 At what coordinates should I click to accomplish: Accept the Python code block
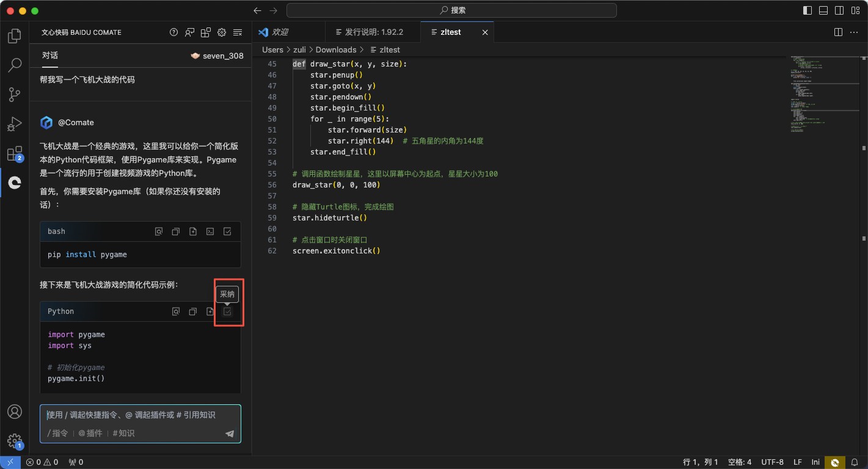click(x=227, y=311)
